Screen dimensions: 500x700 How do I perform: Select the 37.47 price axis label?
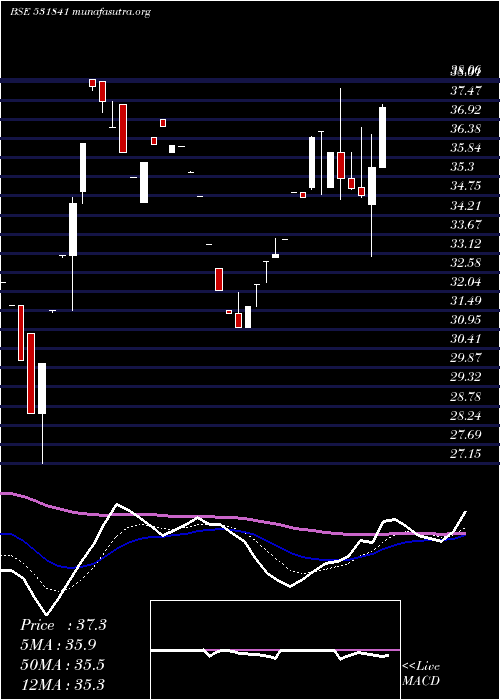[466, 91]
